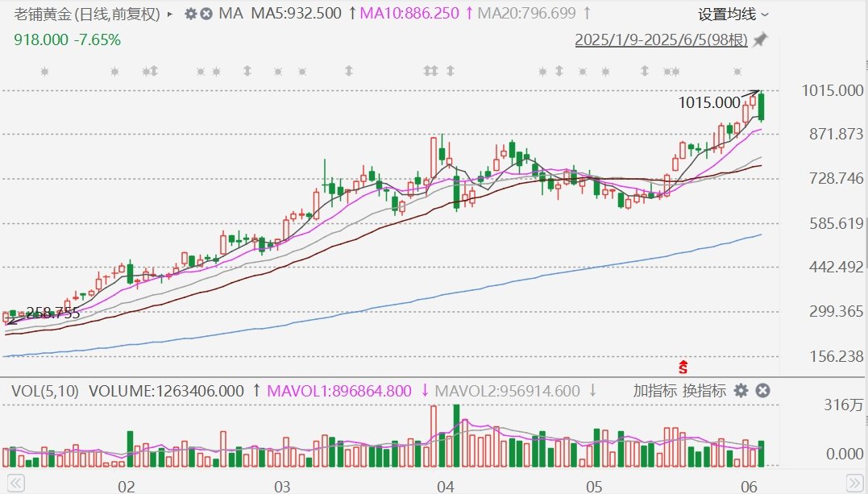This screenshot has height=494, width=868.
Task: Open VOL indicator settings gear icon
Action: 741,391
